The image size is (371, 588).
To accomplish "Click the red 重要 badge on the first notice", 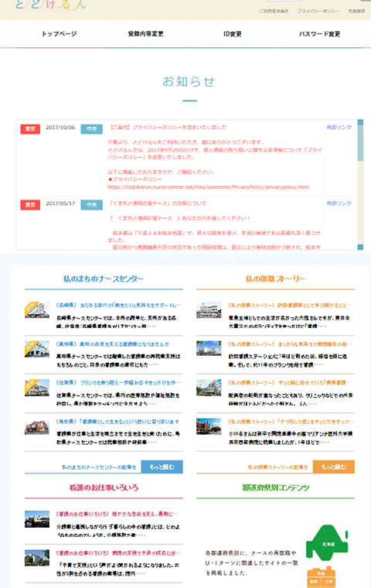I will coord(30,129).
